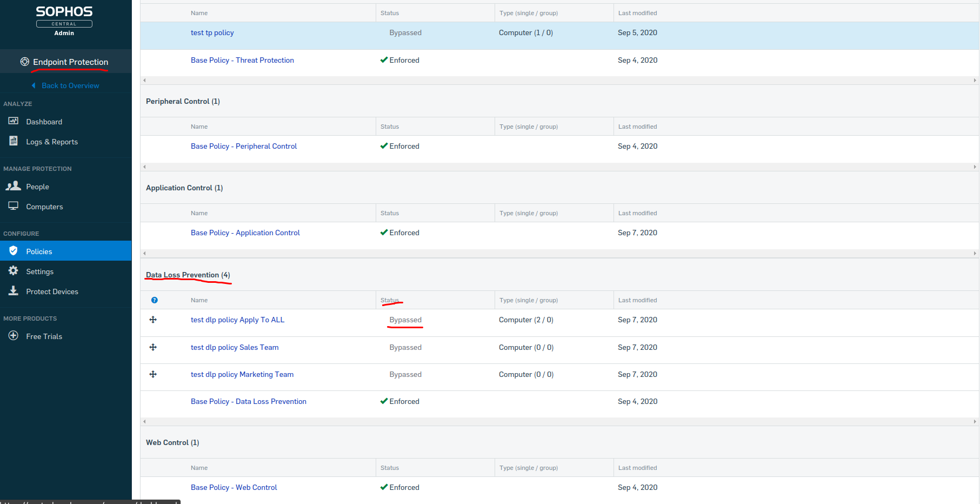Click the Admin label under the Sophos logo
Viewport: 980px width, 504px height.
pos(64,33)
